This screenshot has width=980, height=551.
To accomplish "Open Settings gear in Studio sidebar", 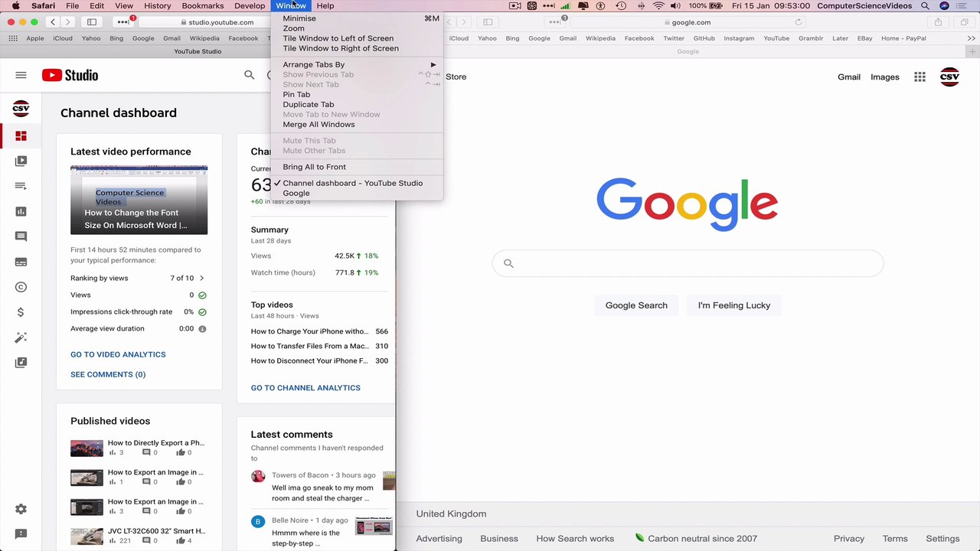I will click(21, 509).
